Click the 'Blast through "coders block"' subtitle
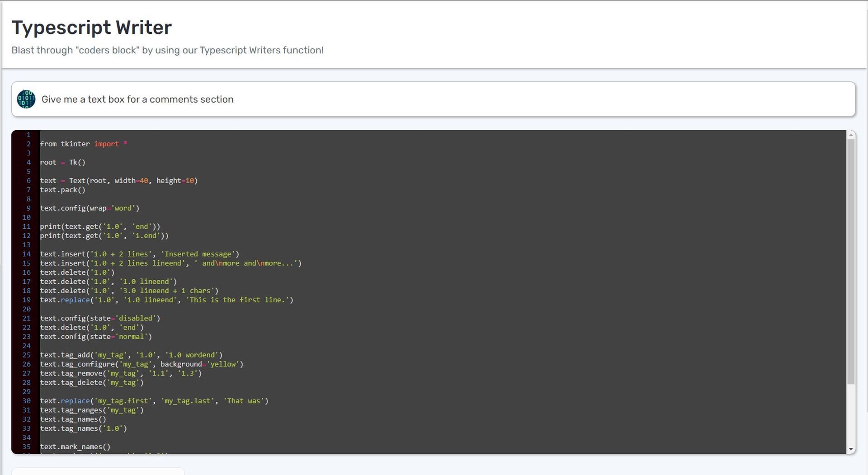Image resolution: width=868 pixels, height=475 pixels. click(x=167, y=50)
